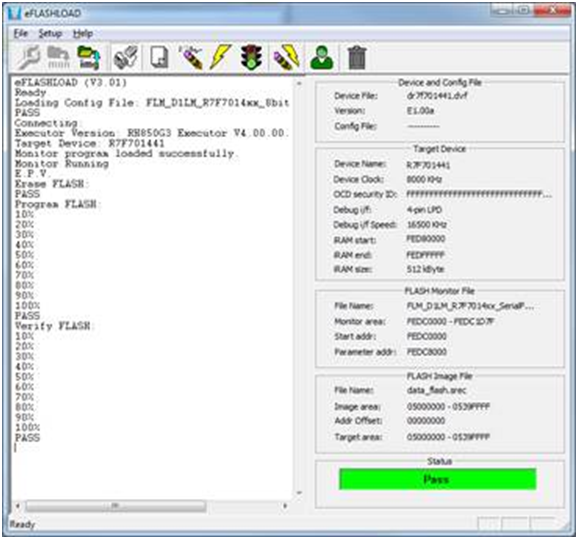Click the eFLASHLOAD title bar app icon
Screen dimensions: 578x539
(14, 13)
